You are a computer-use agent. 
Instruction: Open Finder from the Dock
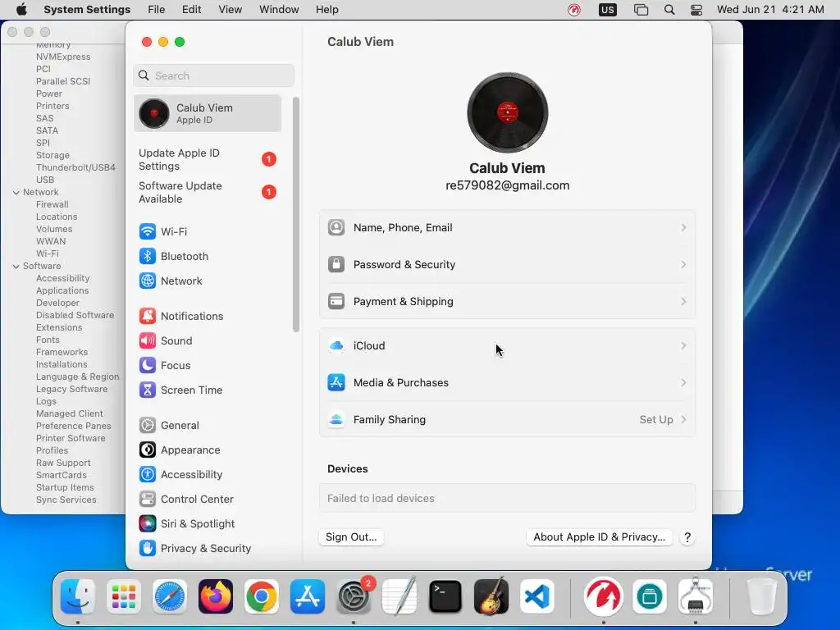[78, 596]
